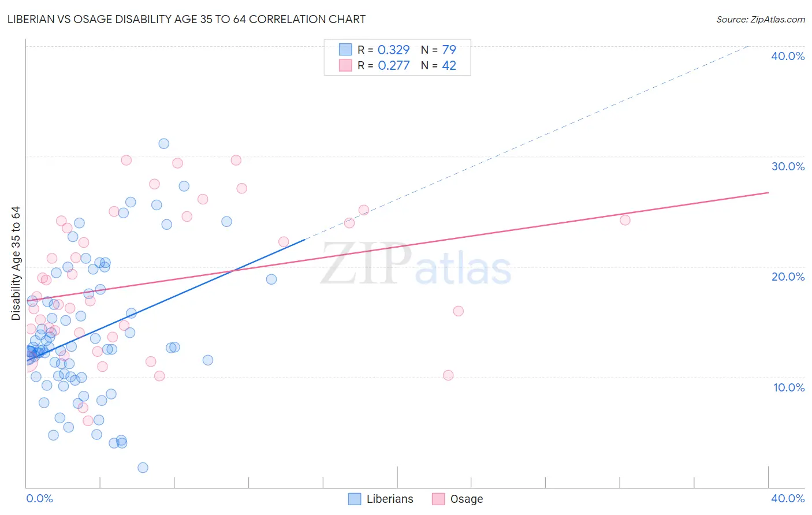Screen dimensions: 812x515
Task: Click the R = 0.277 value in legend
Action: click(x=383, y=65)
